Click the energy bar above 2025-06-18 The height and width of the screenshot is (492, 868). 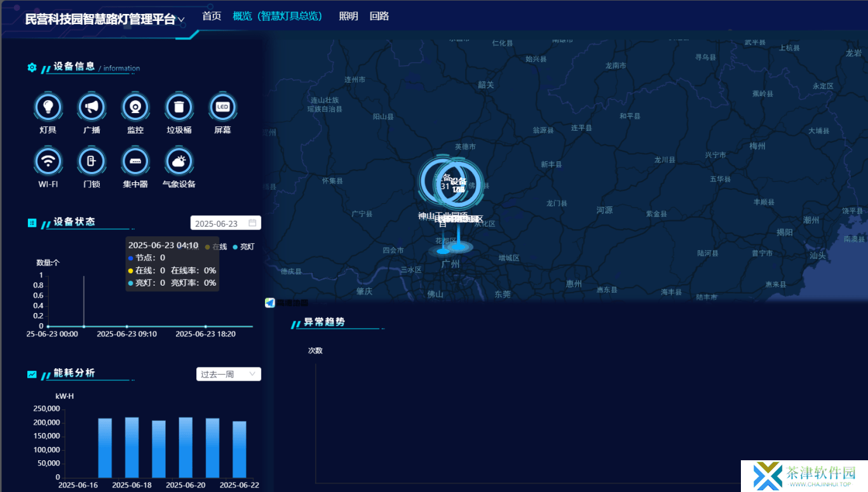[132, 448]
